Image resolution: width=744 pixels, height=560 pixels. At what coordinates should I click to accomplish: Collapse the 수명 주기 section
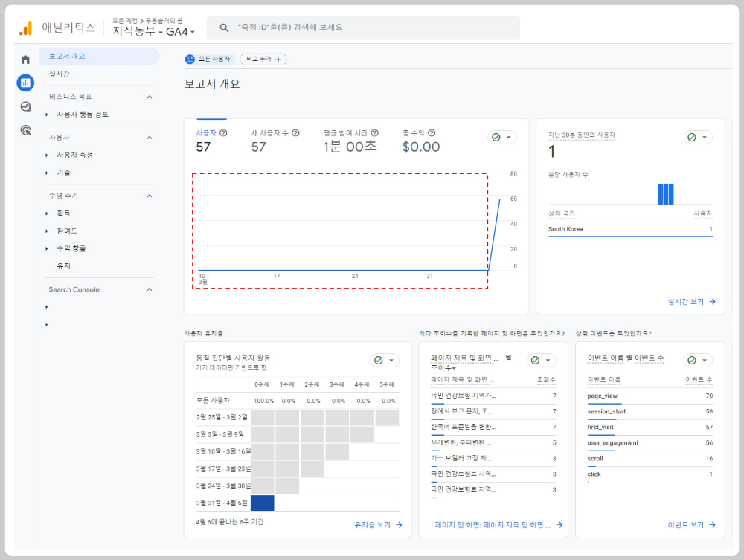coord(150,196)
